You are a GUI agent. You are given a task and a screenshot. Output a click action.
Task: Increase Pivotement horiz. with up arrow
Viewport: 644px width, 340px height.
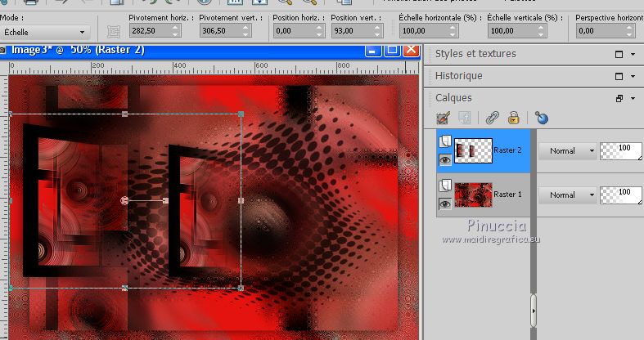click(175, 28)
